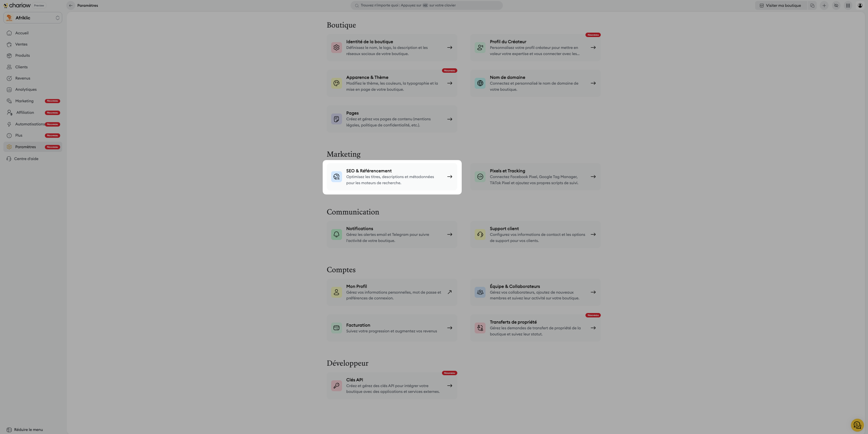Click the copy link icon beside Visiter ma boutique
The image size is (868, 434).
(x=812, y=5)
